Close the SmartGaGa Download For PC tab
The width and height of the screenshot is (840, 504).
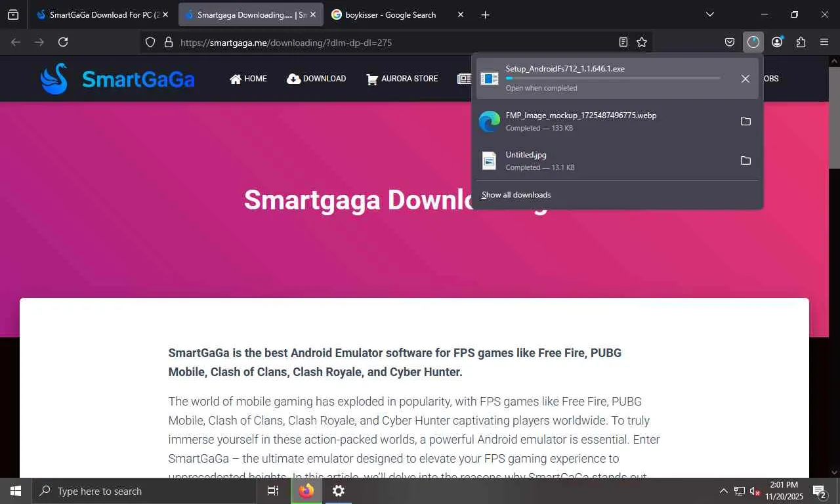165,14
